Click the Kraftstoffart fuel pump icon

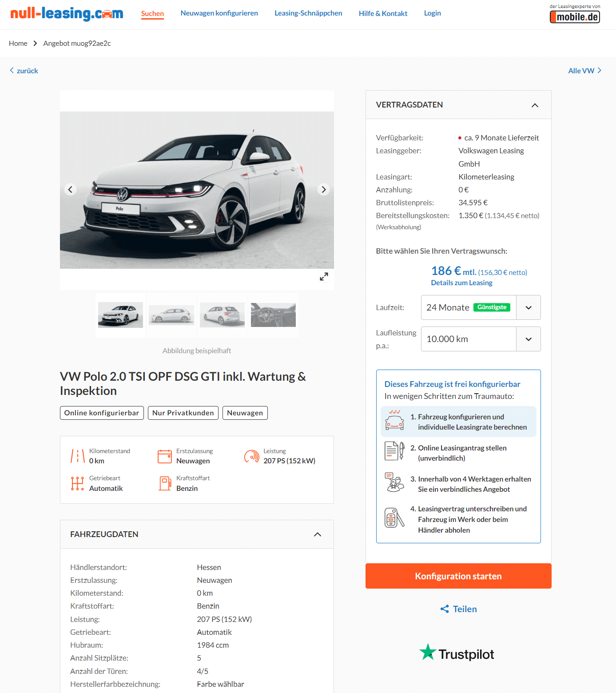point(165,483)
